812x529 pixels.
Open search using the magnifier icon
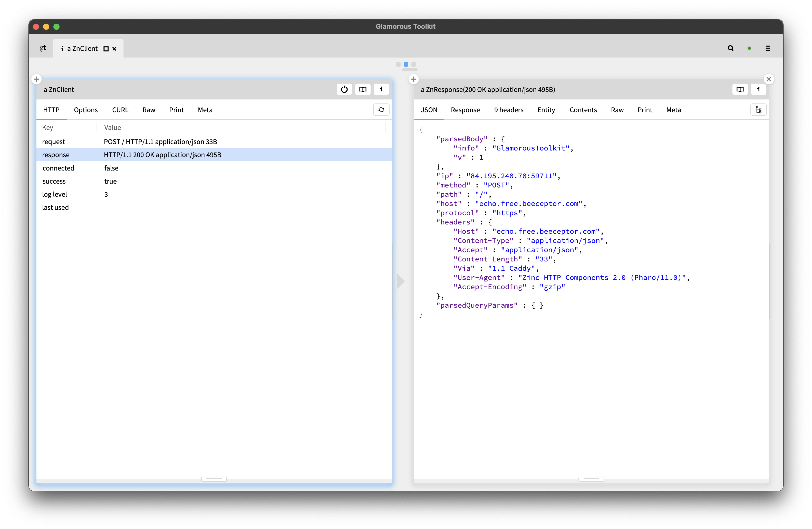(x=730, y=48)
